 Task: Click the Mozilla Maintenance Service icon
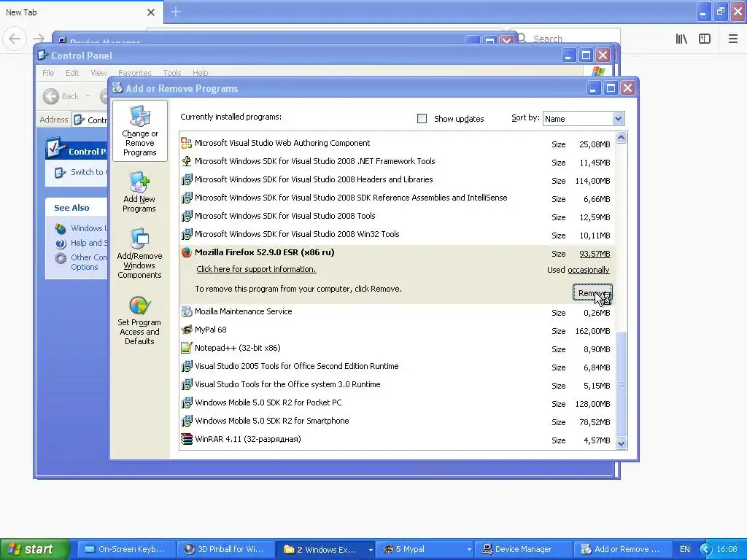(187, 311)
